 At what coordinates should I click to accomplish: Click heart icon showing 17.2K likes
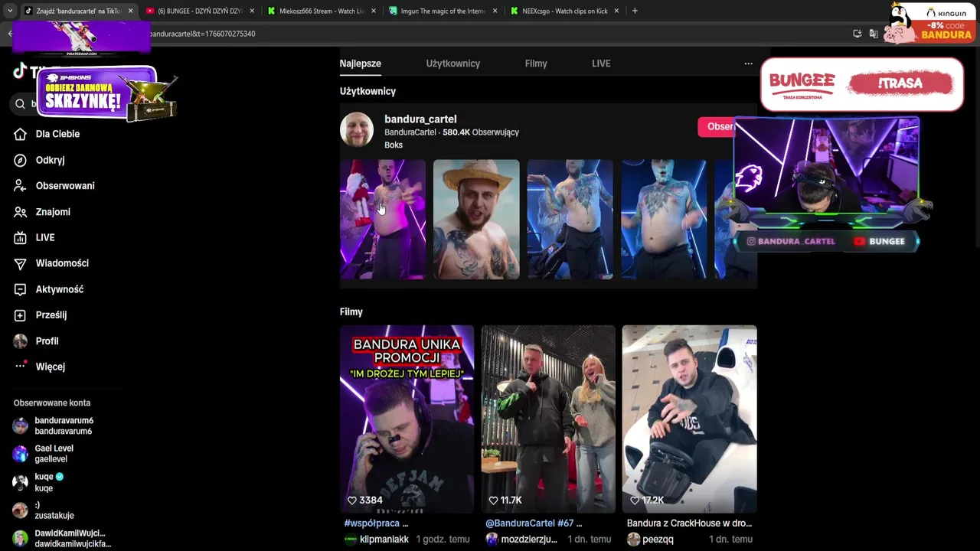635,500
